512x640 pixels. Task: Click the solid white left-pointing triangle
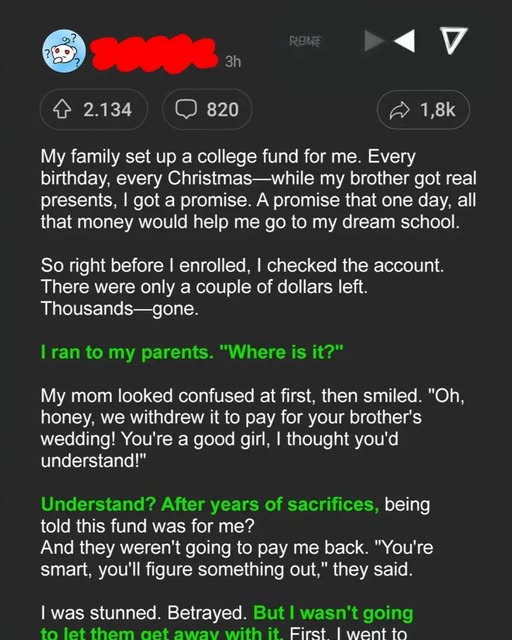(x=405, y=40)
